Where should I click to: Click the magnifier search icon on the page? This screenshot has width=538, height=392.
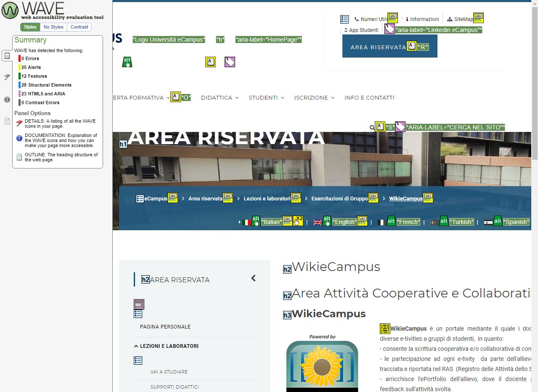[372, 127]
